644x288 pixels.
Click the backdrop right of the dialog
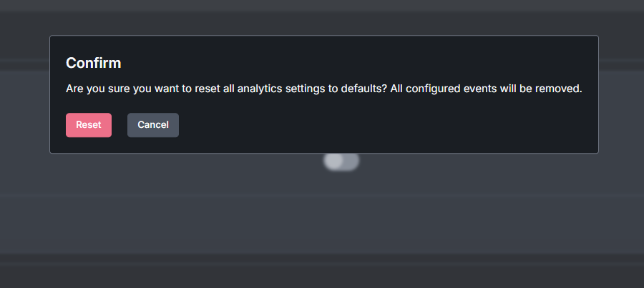click(621, 94)
